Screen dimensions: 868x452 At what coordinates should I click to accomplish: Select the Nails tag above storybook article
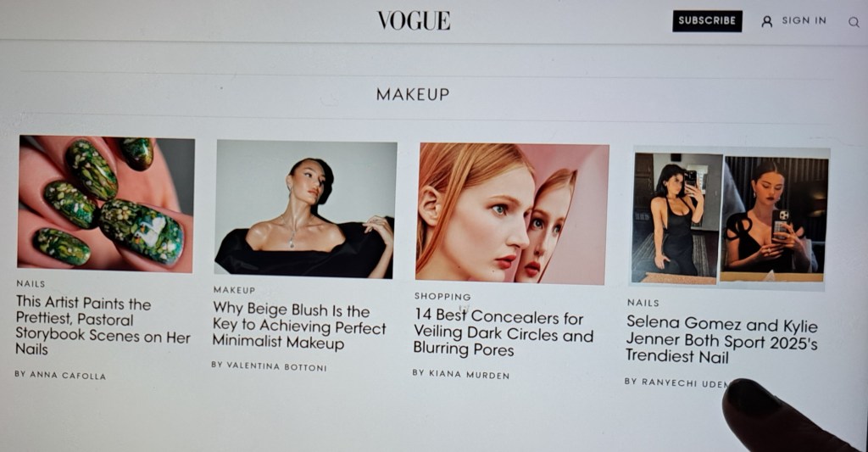click(x=31, y=283)
